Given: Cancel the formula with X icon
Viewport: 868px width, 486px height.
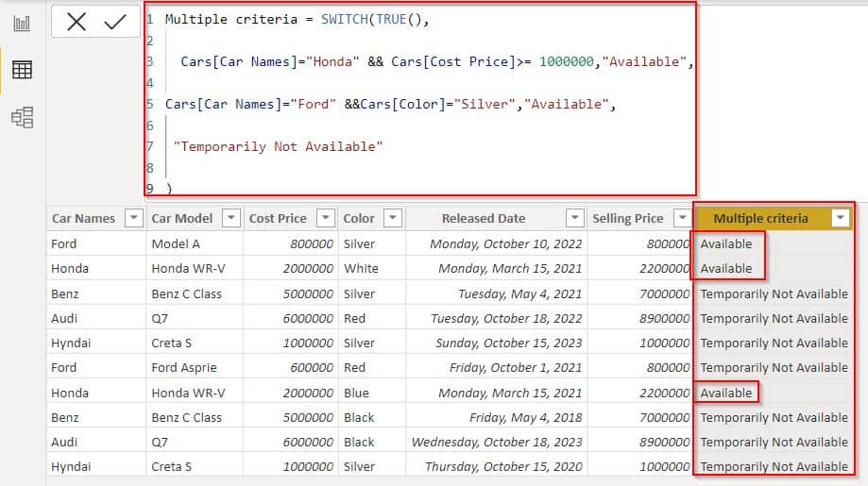Looking at the screenshot, I should (x=77, y=22).
